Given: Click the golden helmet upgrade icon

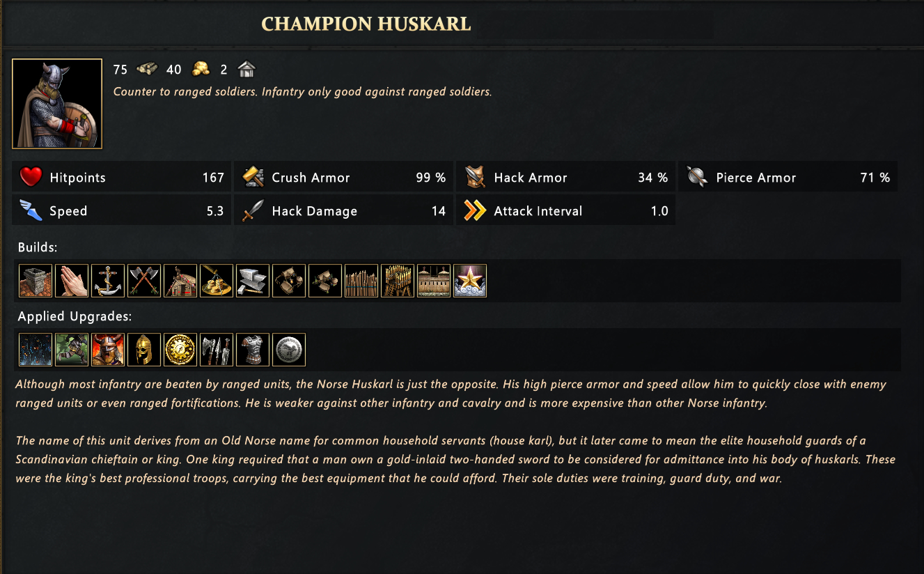Looking at the screenshot, I should point(144,350).
